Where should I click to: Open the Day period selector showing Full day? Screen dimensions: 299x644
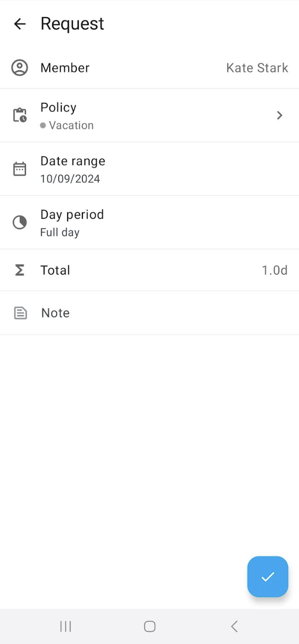click(x=149, y=222)
